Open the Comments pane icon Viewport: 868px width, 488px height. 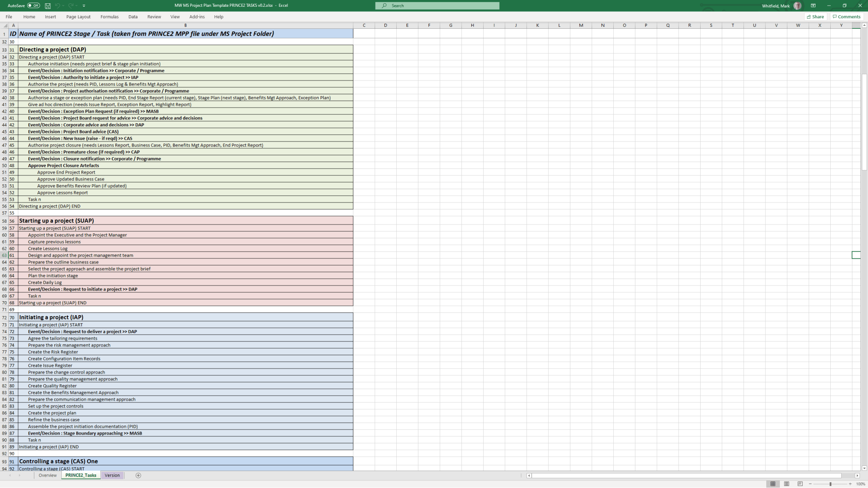click(846, 17)
